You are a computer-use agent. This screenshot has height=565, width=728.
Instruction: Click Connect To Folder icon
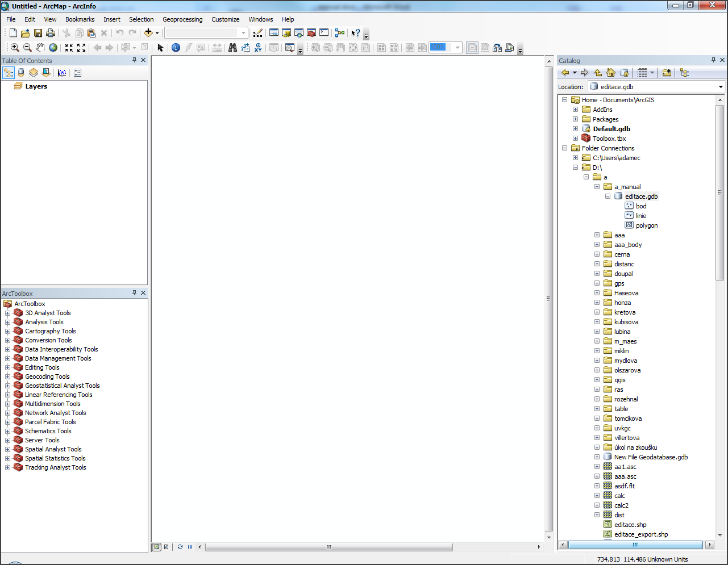pos(667,73)
